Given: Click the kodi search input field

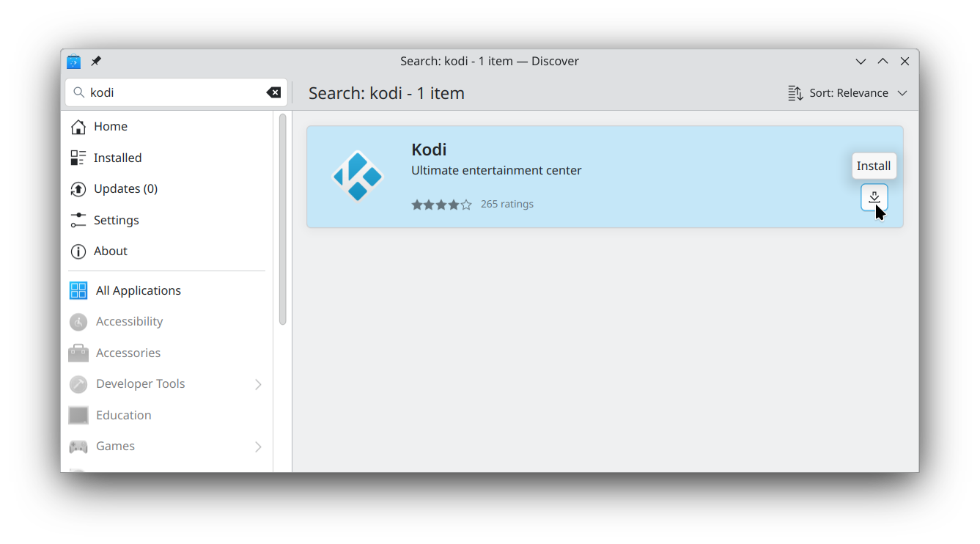Looking at the screenshot, I should [x=176, y=92].
